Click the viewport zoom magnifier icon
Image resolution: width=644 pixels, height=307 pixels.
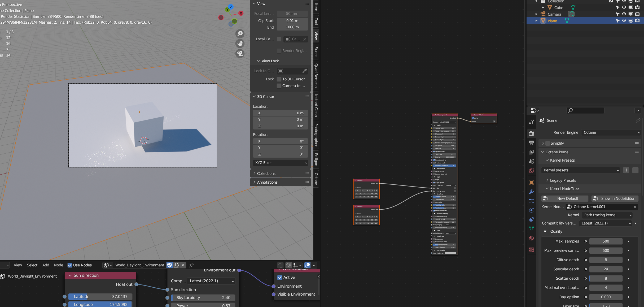point(240,34)
